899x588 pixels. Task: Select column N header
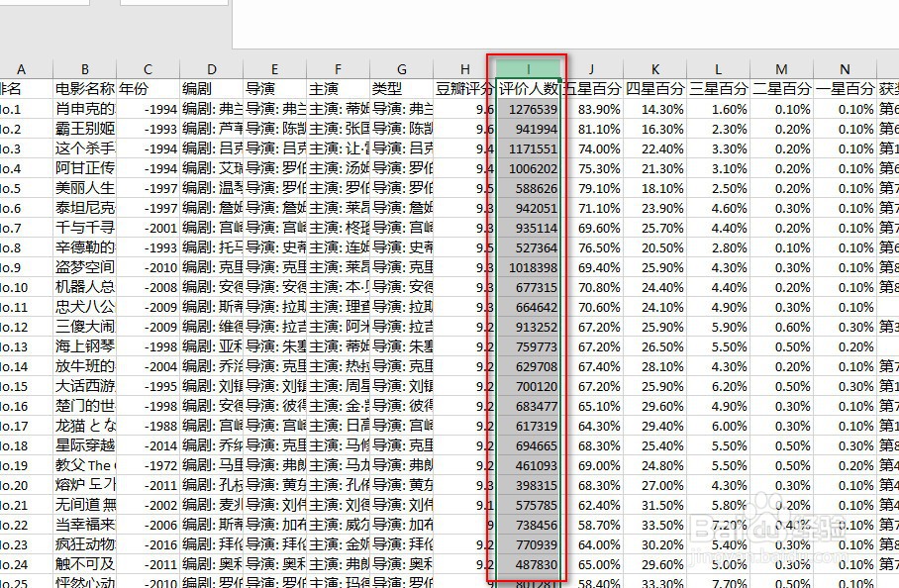coord(846,69)
